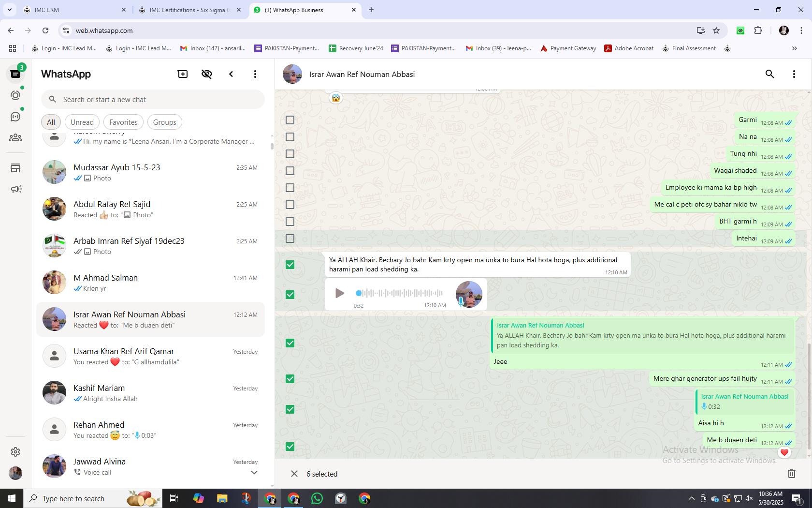Uncheck the voice message checkbox
The image size is (812, 508).
(x=290, y=295)
